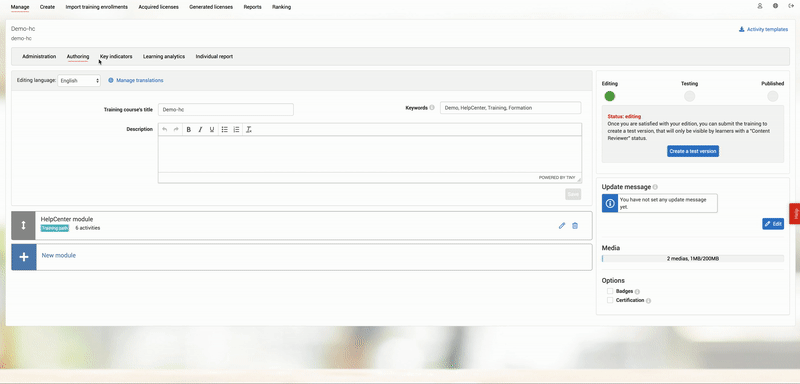Click the Testing status circle
This screenshot has height=384, width=800.
pyautogui.click(x=689, y=96)
